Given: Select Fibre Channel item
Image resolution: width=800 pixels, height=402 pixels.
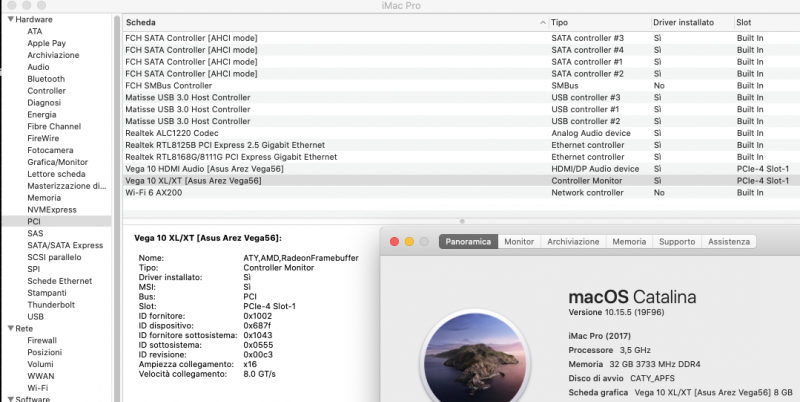Looking at the screenshot, I should pos(54,127).
